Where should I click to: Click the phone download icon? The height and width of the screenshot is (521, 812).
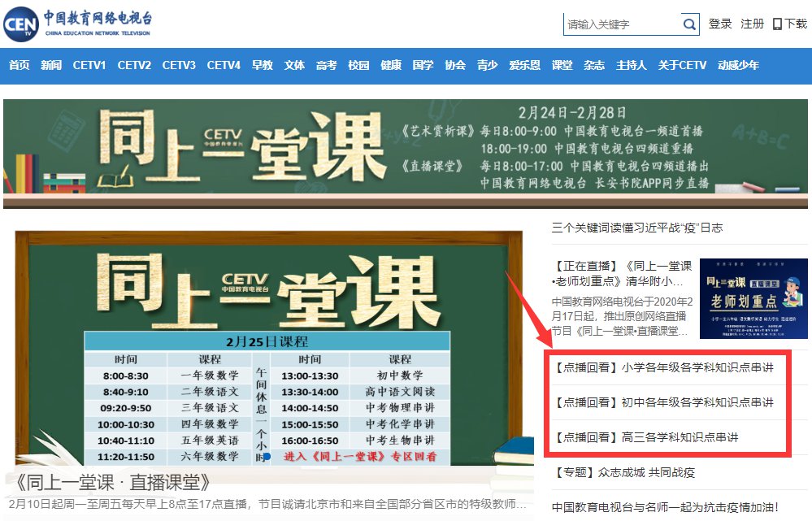pyautogui.click(x=777, y=24)
